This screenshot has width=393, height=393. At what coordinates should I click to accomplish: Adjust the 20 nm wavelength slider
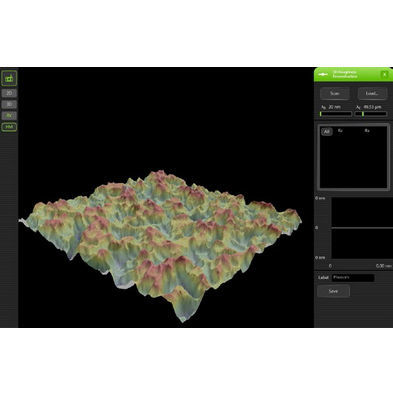tap(336, 114)
